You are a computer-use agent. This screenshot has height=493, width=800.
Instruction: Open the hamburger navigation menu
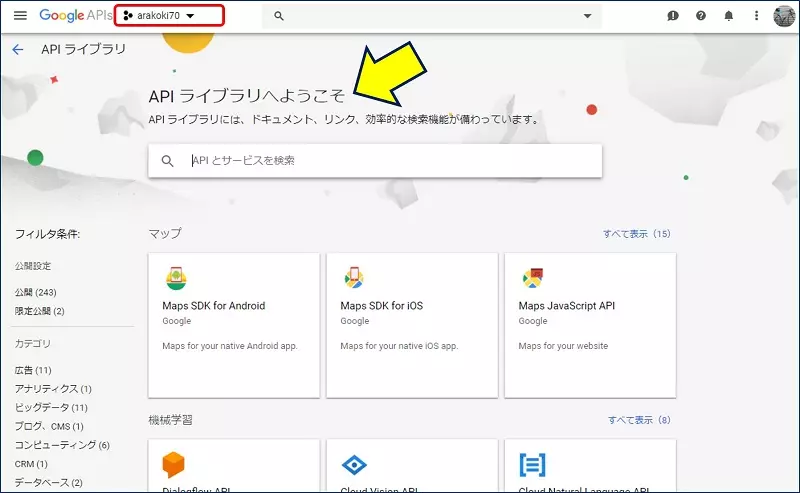point(20,15)
